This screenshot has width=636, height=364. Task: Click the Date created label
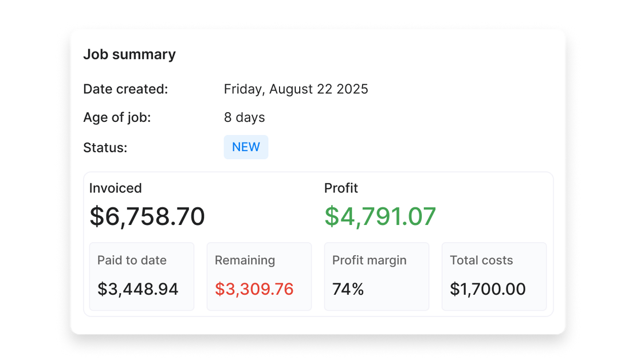pos(126,89)
